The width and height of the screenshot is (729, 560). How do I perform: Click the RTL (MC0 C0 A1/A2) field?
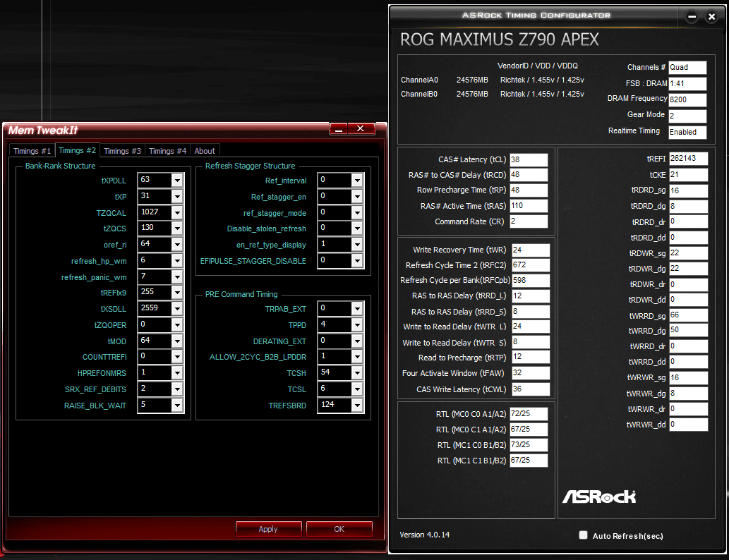(529, 414)
